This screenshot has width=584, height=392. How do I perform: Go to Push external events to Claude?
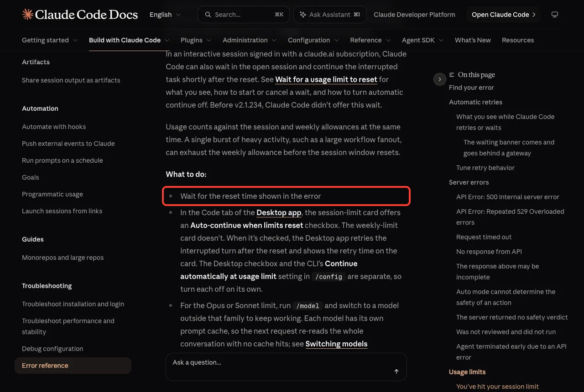tap(68, 144)
